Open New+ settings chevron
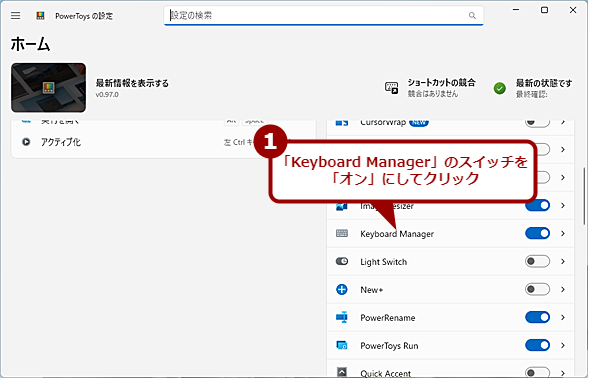 pyautogui.click(x=563, y=289)
